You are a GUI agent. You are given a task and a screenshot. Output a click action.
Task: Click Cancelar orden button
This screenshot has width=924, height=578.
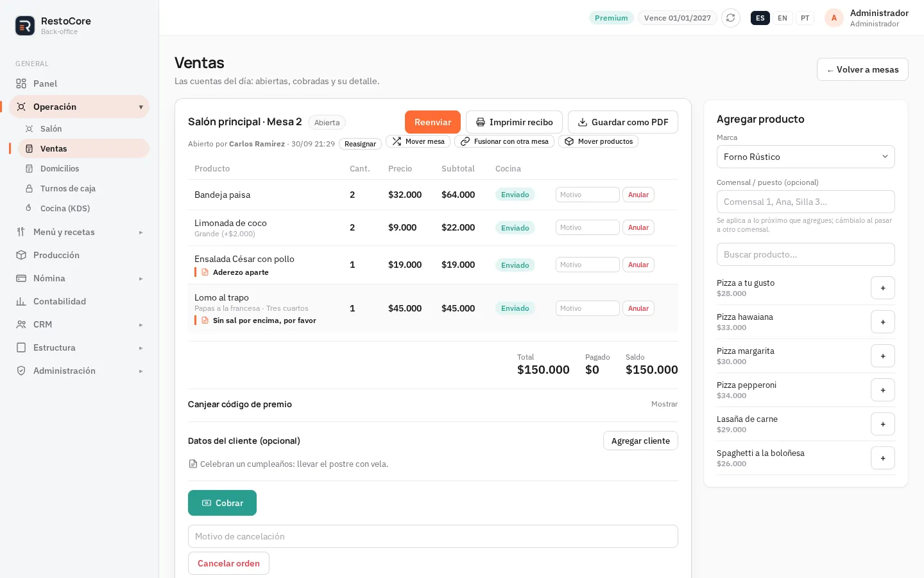(x=228, y=563)
